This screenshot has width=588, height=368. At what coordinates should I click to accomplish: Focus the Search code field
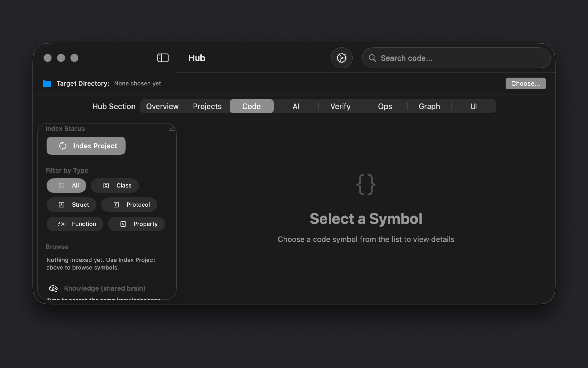click(x=456, y=58)
